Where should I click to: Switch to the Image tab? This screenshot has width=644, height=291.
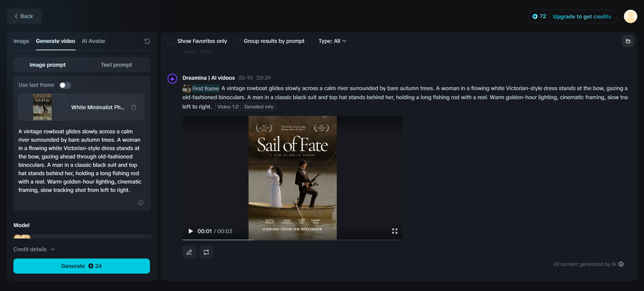point(21,41)
